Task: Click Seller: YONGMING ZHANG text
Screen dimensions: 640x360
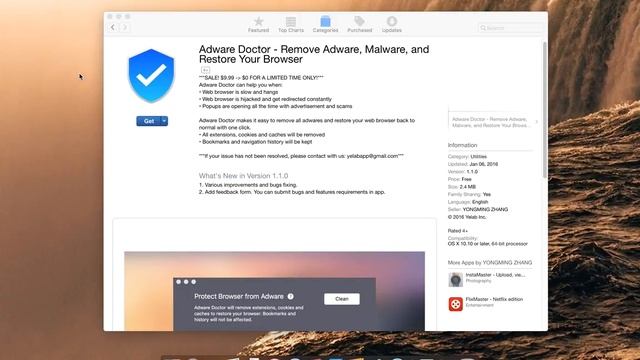Action: [478, 209]
